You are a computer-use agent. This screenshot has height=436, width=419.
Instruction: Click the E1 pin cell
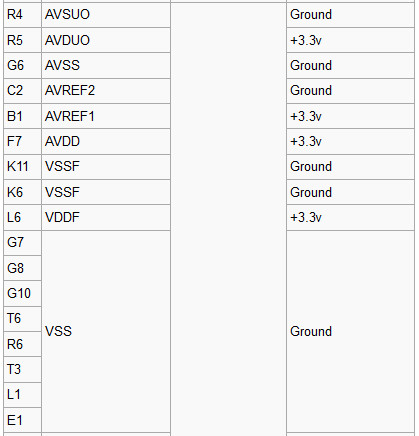click(x=22, y=420)
